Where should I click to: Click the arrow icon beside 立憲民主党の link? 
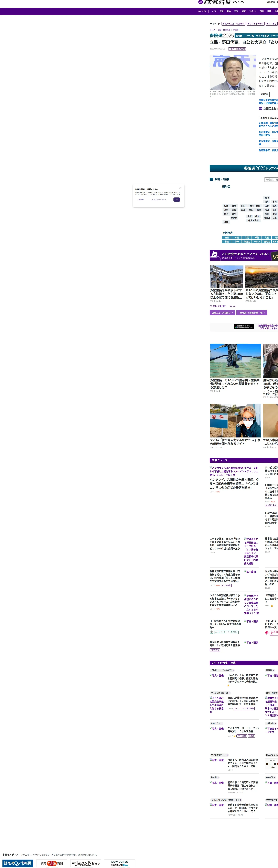(260, 108)
